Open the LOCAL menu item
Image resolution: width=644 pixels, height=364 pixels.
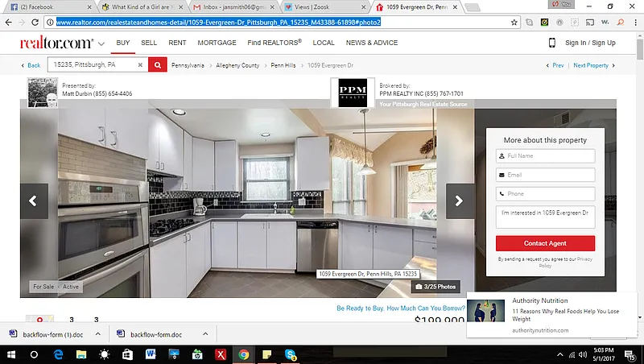pos(324,43)
